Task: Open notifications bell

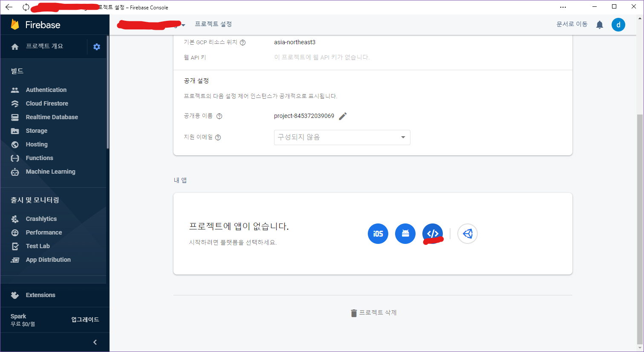Action: coord(600,25)
